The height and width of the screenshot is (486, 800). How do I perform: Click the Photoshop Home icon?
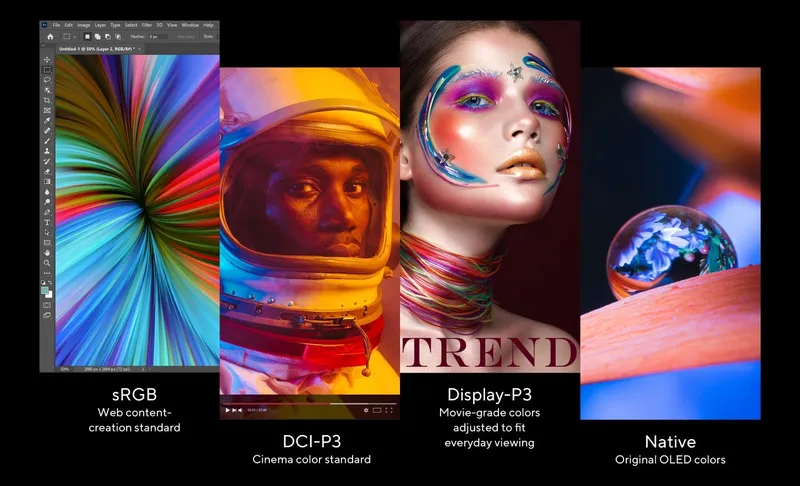pos(50,37)
